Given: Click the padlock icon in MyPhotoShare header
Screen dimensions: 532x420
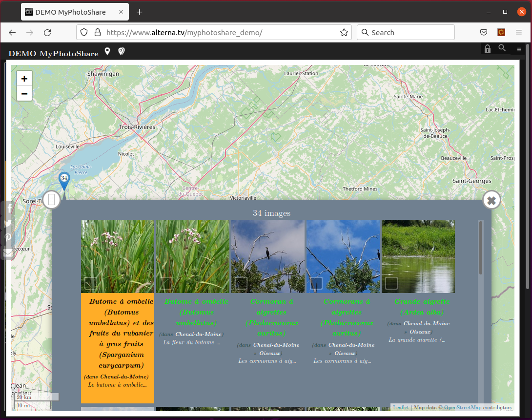Looking at the screenshot, I should (x=488, y=48).
